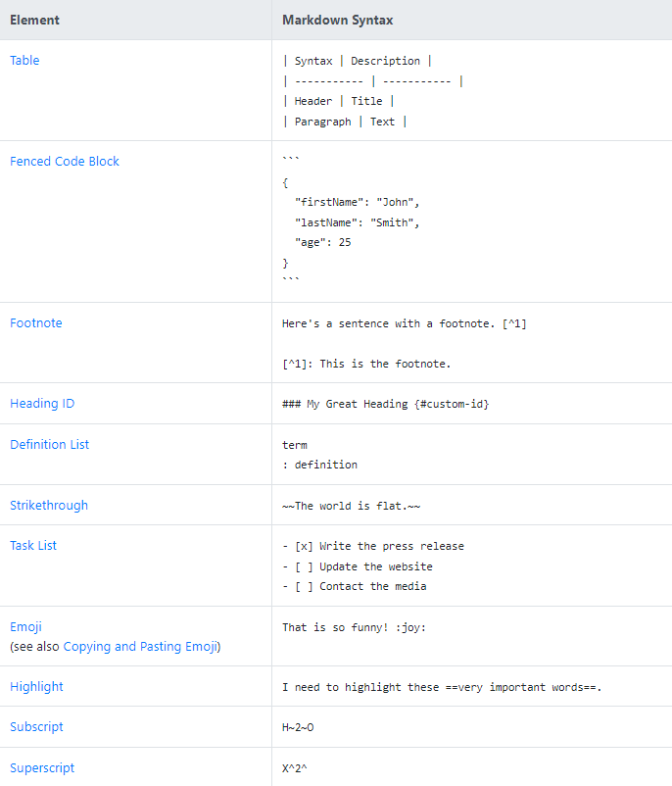Click the ': definition' text
This screenshot has height=786, width=672.
click(319, 466)
